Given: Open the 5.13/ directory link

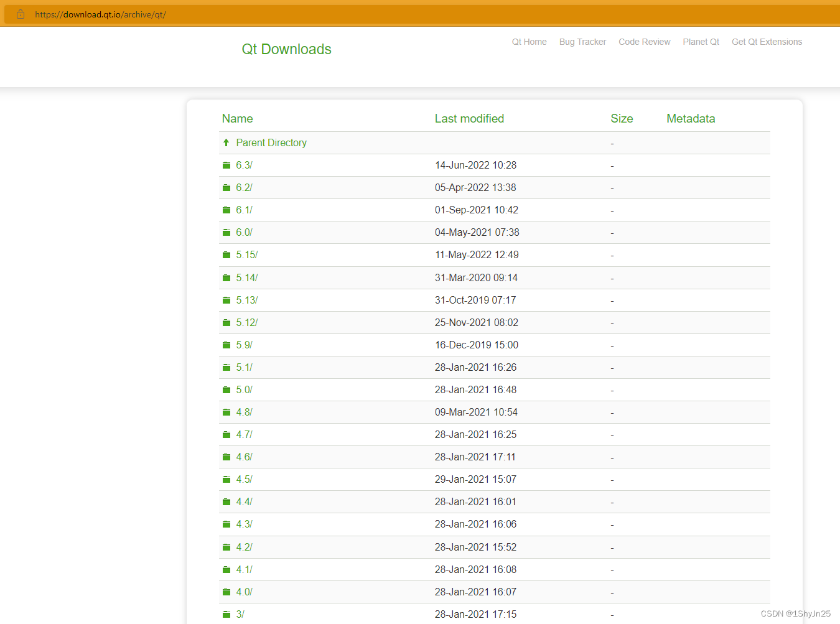Looking at the screenshot, I should [x=246, y=300].
